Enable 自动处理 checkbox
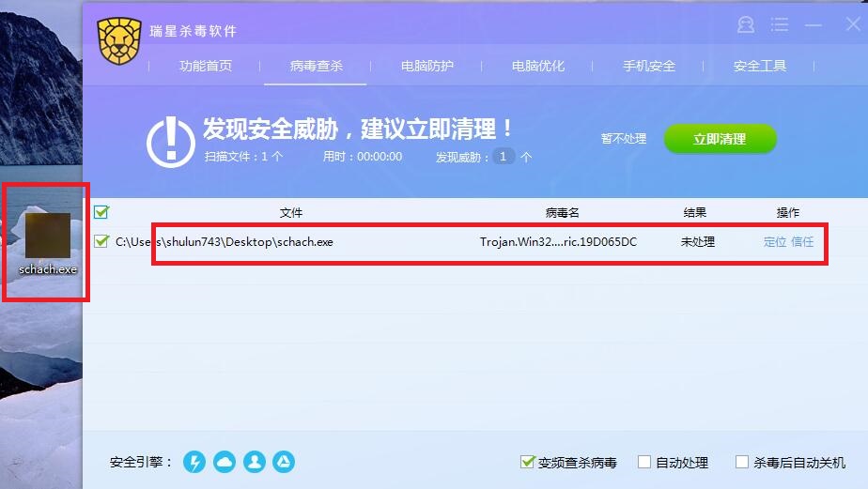868x489 pixels. (x=644, y=462)
